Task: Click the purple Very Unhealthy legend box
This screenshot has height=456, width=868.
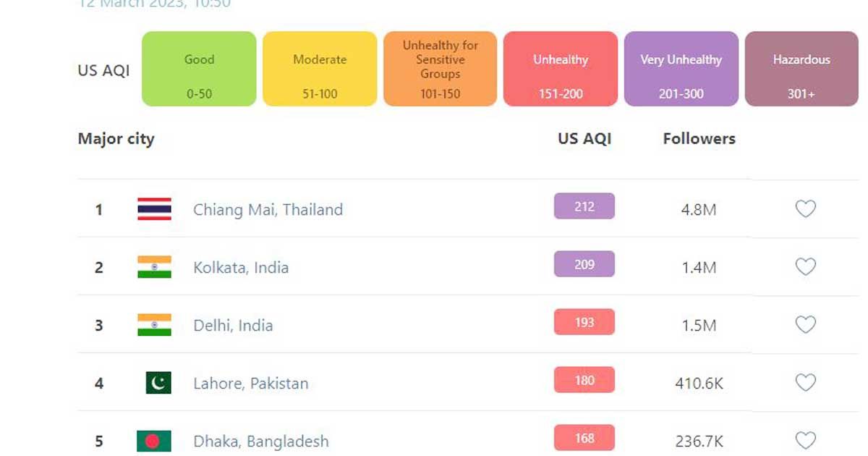Action: click(681, 69)
